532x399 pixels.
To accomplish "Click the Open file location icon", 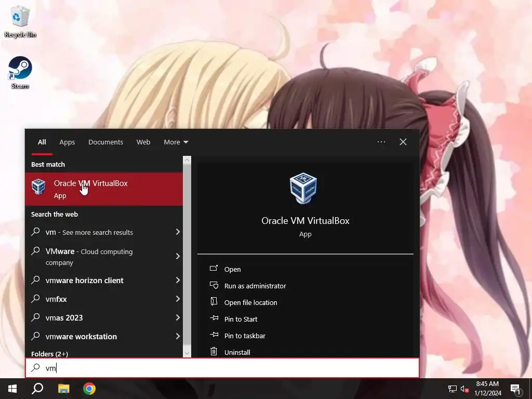I will [x=214, y=301].
